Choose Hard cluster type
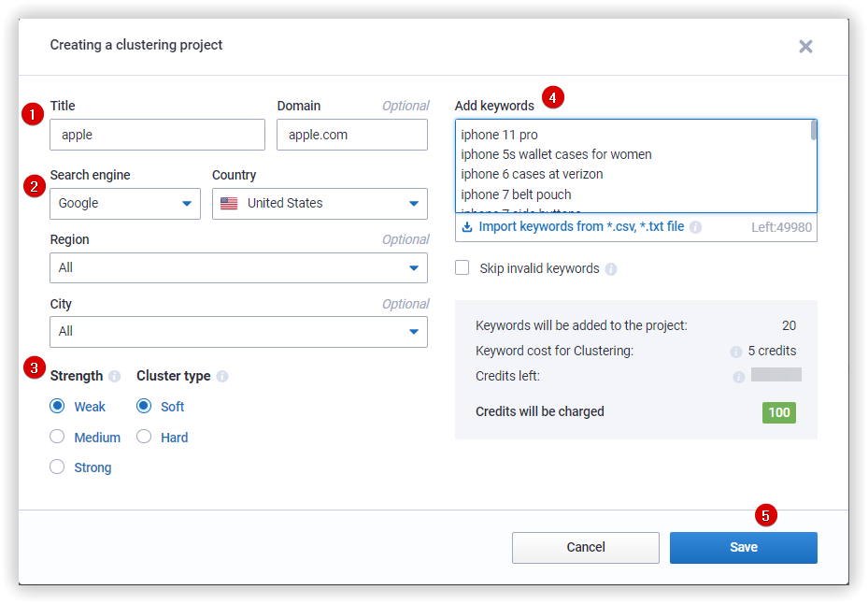The image size is (868, 604). (144, 437)
